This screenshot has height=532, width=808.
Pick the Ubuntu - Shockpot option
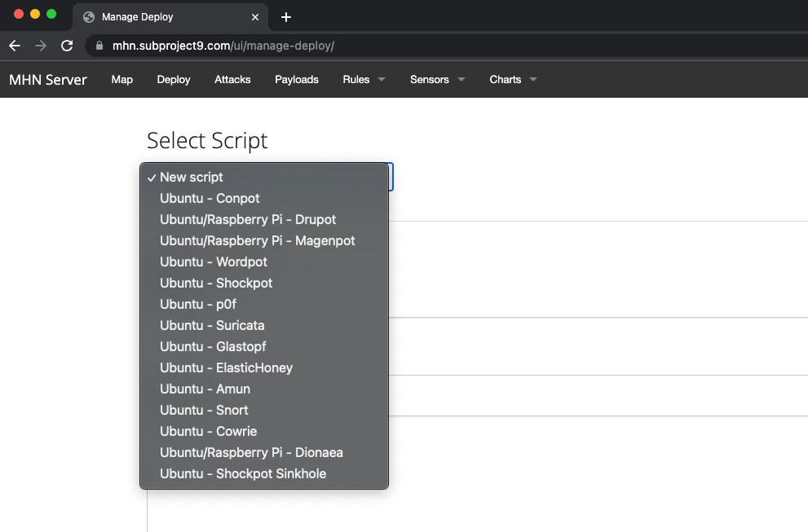pyautogui.click(x=264, y=283)
